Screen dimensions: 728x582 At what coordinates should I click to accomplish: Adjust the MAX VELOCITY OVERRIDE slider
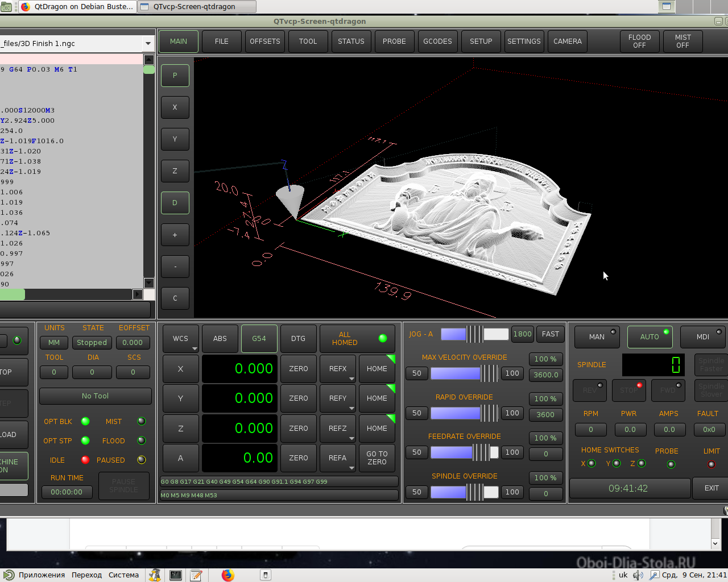point(464,373)
